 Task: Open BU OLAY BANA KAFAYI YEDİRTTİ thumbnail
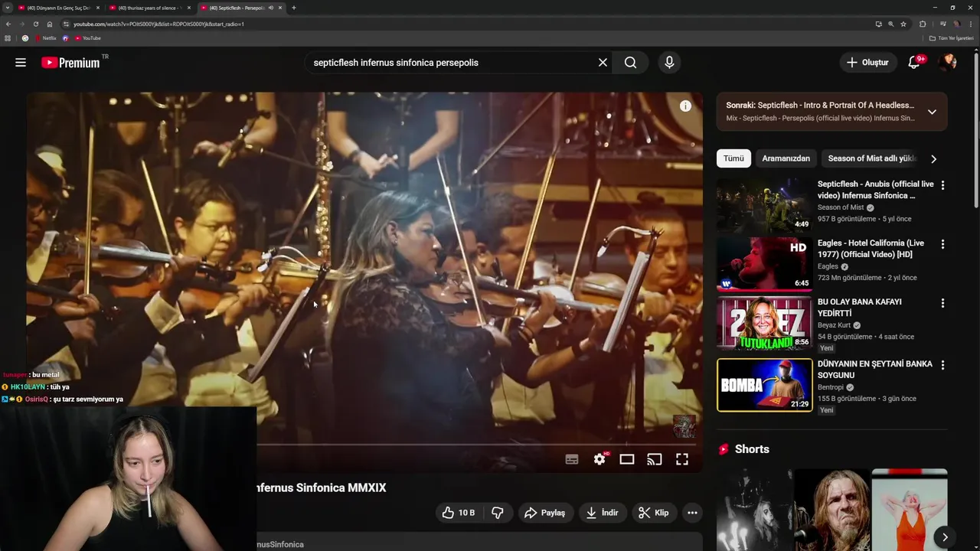pyautogui.click(x=764, y=323)
